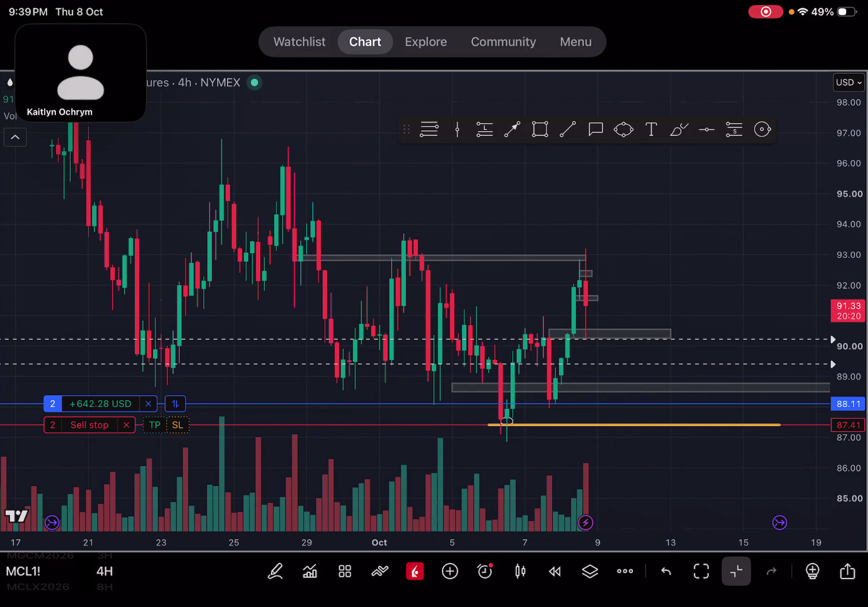Screen dimensions: 868x607
Task: Enter fullscreen chart mode
Action: [x=701, y=572]
